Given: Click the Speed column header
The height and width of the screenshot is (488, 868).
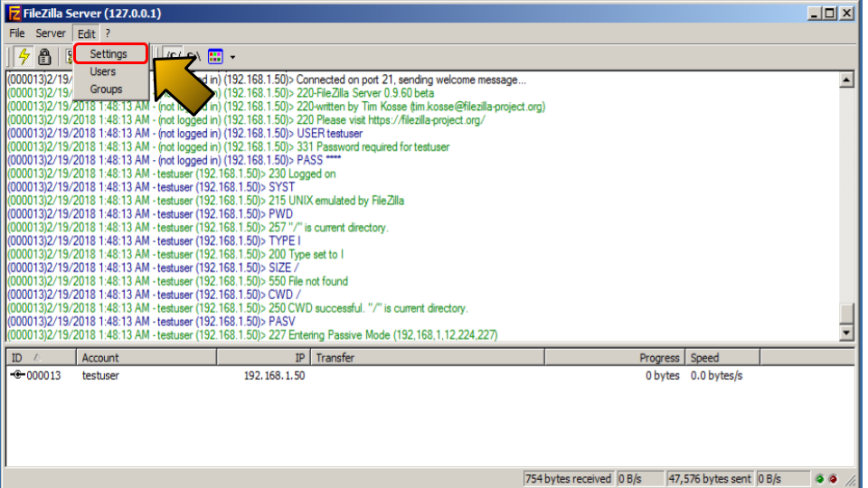Looking at the screenshot, I should tap(722, 358).
